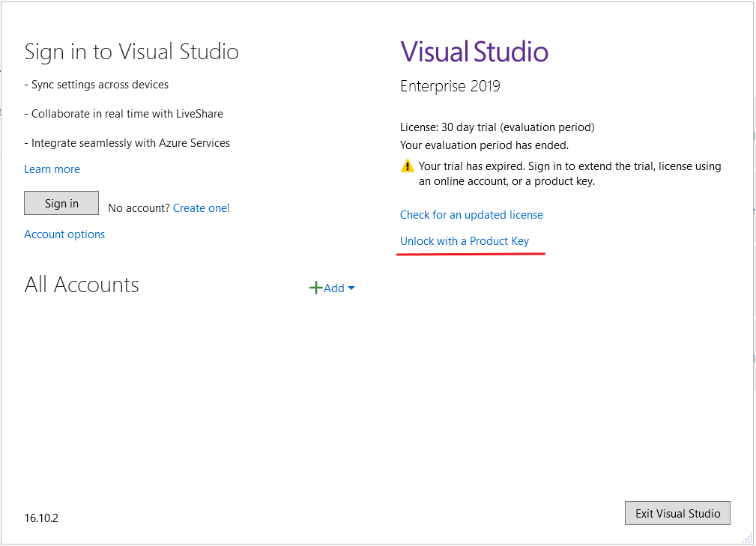The width and height of the screenshot is (756, 546).
Task: Open Account options
Action: [64, 234]
